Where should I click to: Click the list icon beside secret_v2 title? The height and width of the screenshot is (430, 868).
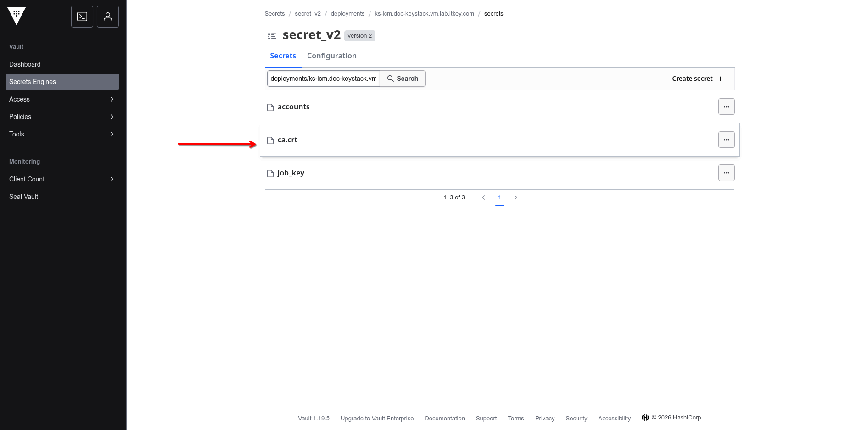[272, 36]
